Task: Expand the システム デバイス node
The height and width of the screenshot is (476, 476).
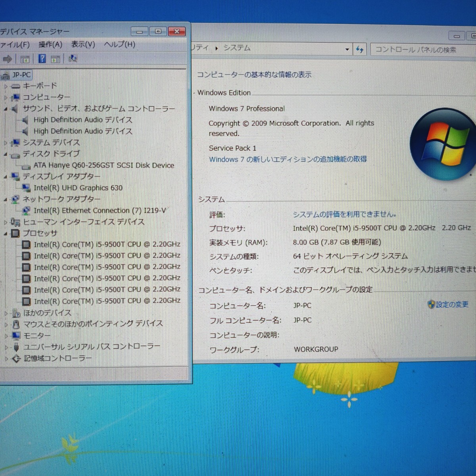Action: tap(6, 143)
